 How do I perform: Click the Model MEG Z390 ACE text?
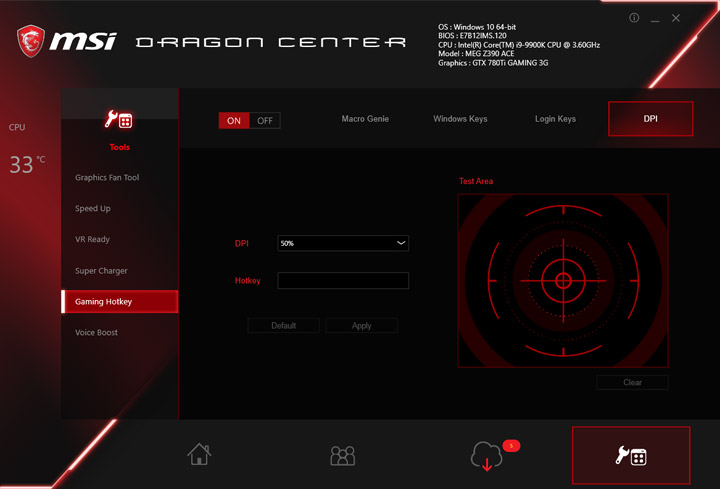476,54
